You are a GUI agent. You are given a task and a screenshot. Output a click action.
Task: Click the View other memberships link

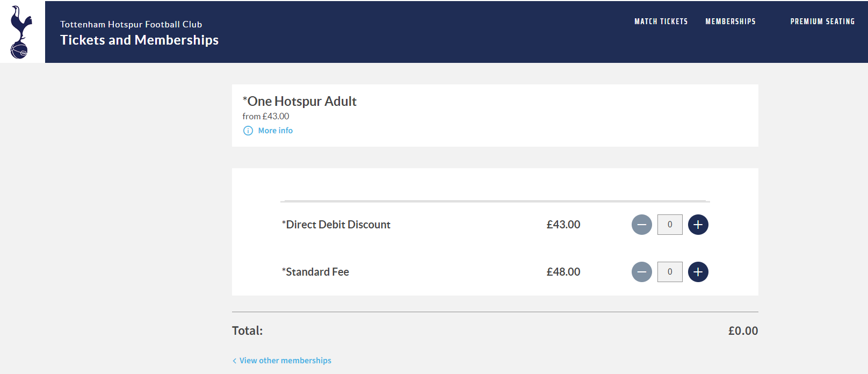[x=285, y=361]
